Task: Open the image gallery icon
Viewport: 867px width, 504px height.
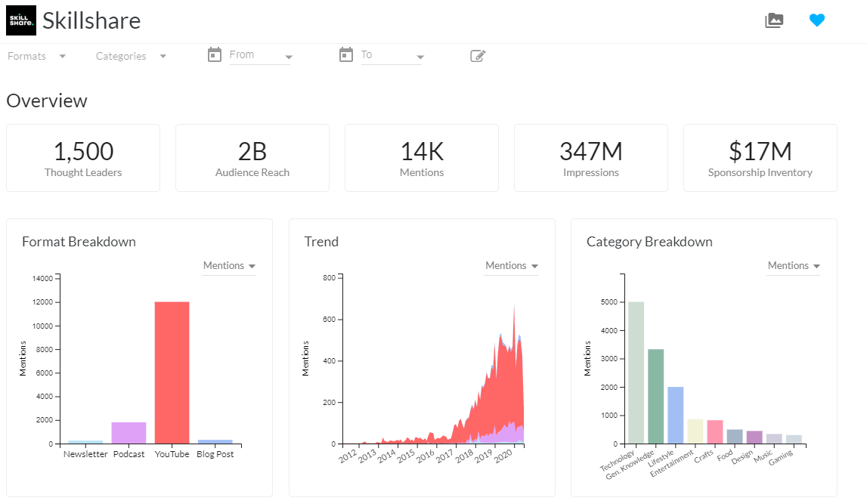Action: pos(774,20)
